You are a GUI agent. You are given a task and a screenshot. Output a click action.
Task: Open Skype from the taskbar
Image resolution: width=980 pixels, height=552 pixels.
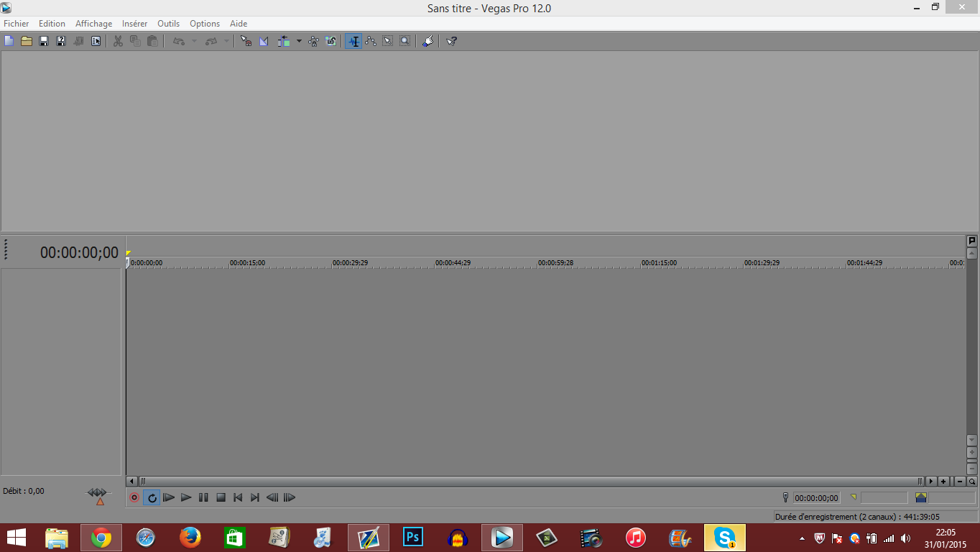point(725,537)
